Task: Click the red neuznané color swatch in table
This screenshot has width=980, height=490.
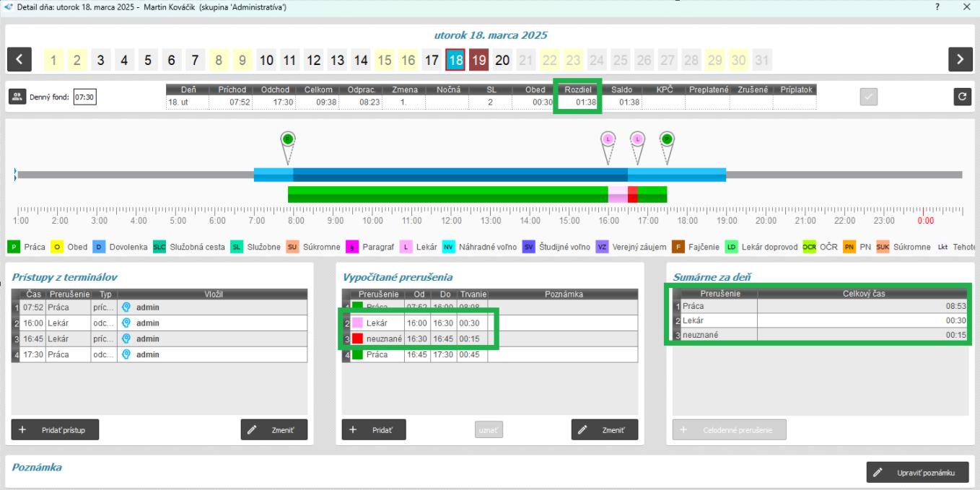Action: pos(357,338)
